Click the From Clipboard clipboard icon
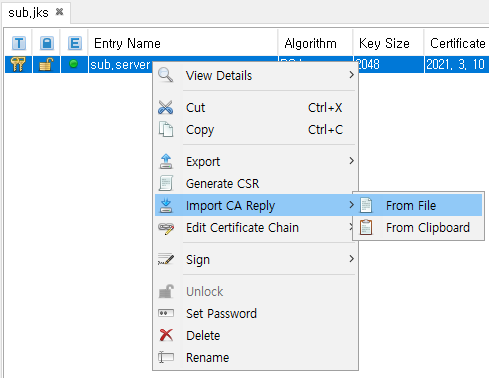The width and height of the screenshot is (489, 378). point(366,227)
